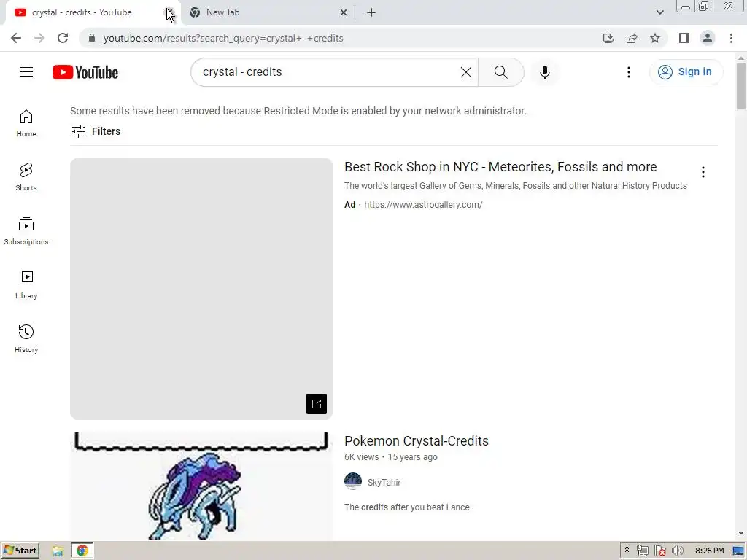The width and height of the screenshot is (747, 560).
Task: Close the crystal - credits YouTube tab
Action: pyautogui.click(x=169, y=12)
